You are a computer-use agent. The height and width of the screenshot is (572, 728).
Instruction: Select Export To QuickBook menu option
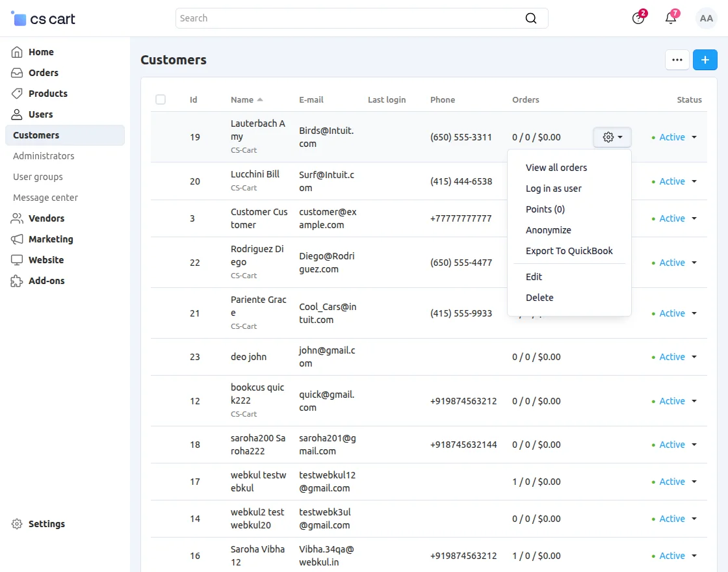click(569, 251)
